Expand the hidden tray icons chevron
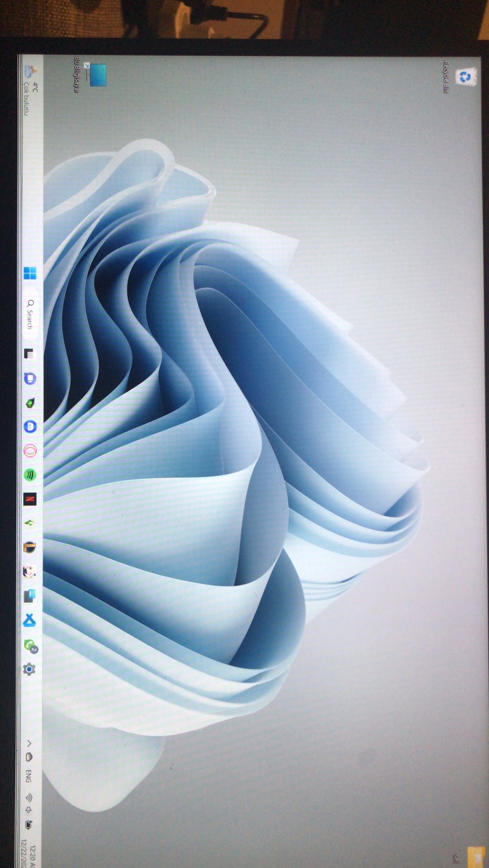Screen dimensions: 489x868 tap(29, 743)
